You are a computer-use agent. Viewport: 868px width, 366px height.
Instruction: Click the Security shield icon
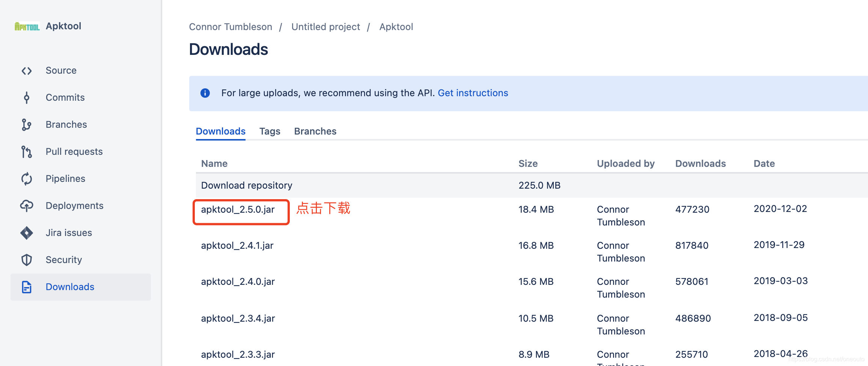click(x=27, y=260)
